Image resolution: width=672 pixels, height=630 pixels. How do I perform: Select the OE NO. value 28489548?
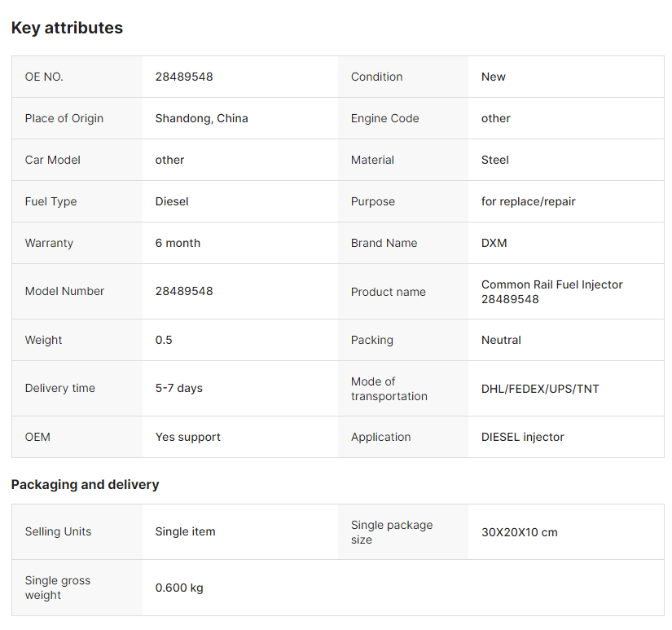point(184,77)
